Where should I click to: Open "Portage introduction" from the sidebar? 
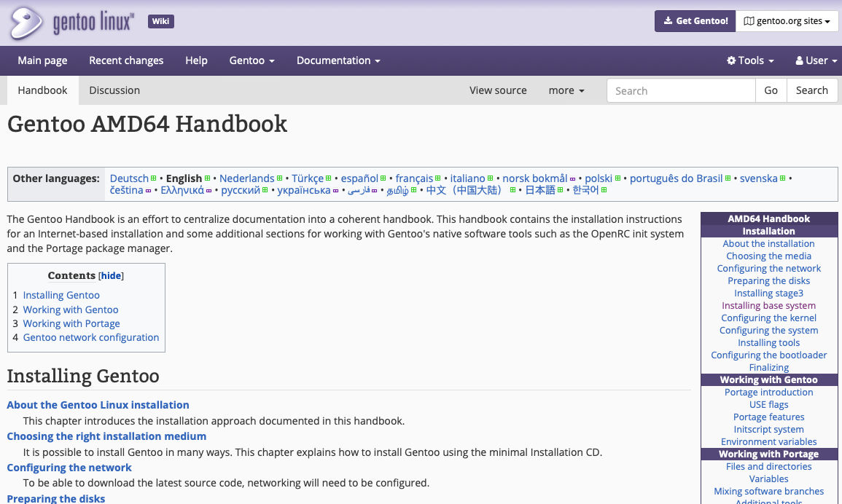point(768,392)
